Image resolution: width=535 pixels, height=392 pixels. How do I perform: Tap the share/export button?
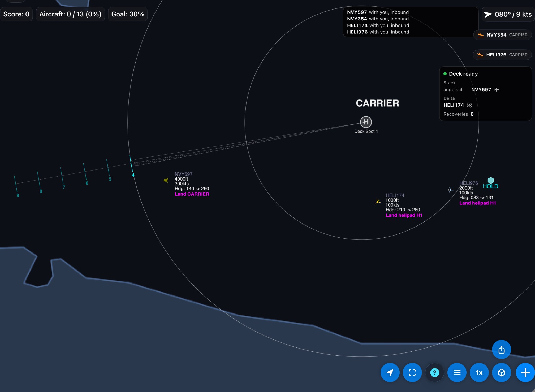pyautogui.click(x=501, y=350)
